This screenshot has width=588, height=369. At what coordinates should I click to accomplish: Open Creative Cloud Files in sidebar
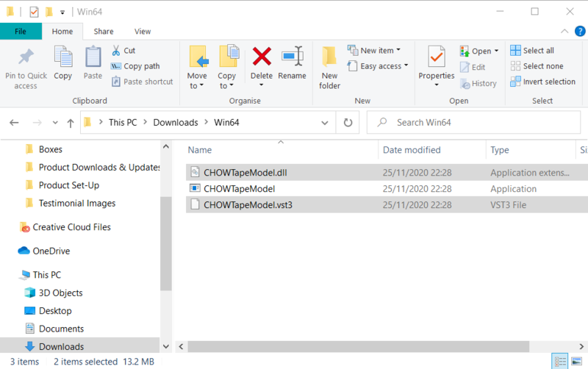[71, 227]
